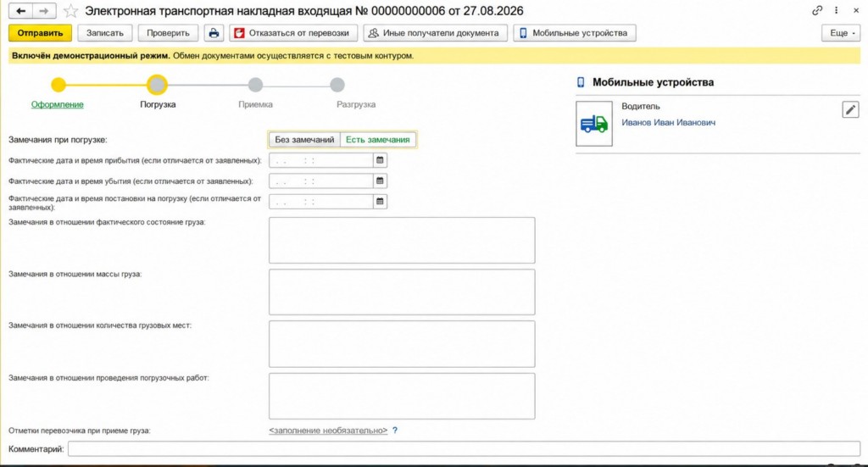Viewport: 868px width, 467px height.
Task: Click the cargo mass remarks text area
Action: [x=402, y=292]
